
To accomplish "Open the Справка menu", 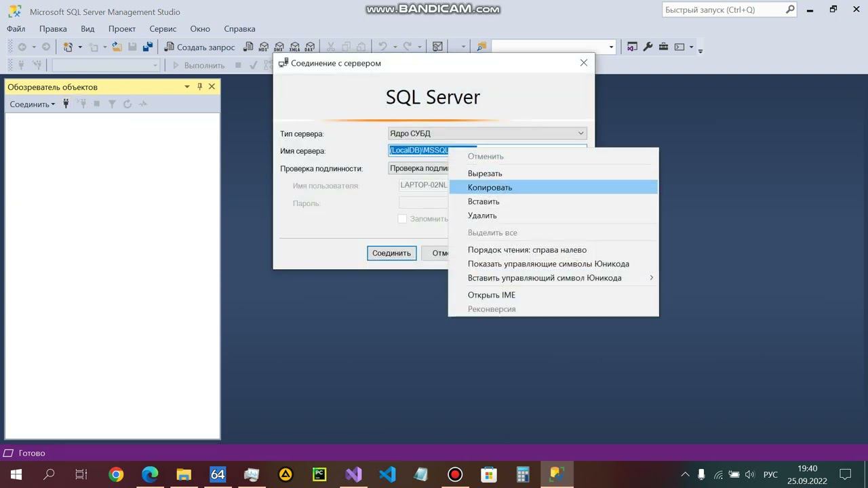I will point(239,28).
